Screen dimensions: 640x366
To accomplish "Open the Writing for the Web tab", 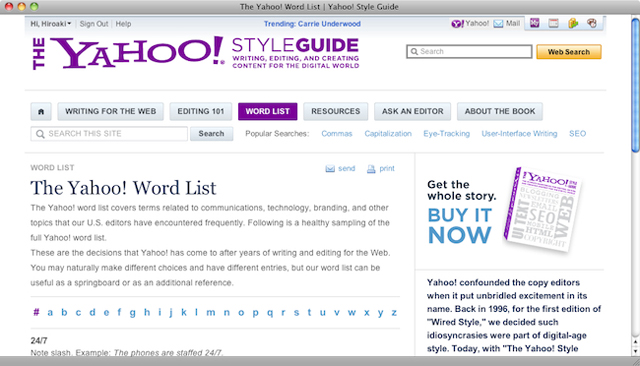I will pyautogui.click(x=111, y=111).
